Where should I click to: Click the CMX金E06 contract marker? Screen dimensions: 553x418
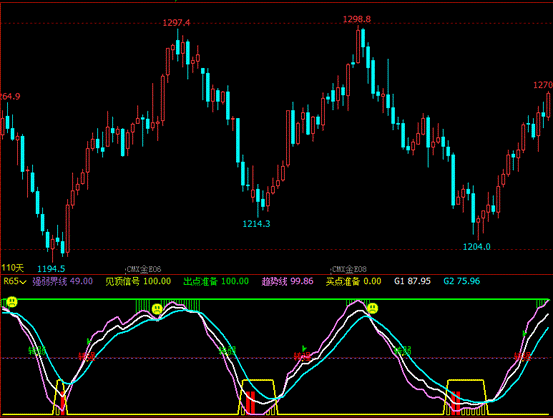tap(144, 269)
